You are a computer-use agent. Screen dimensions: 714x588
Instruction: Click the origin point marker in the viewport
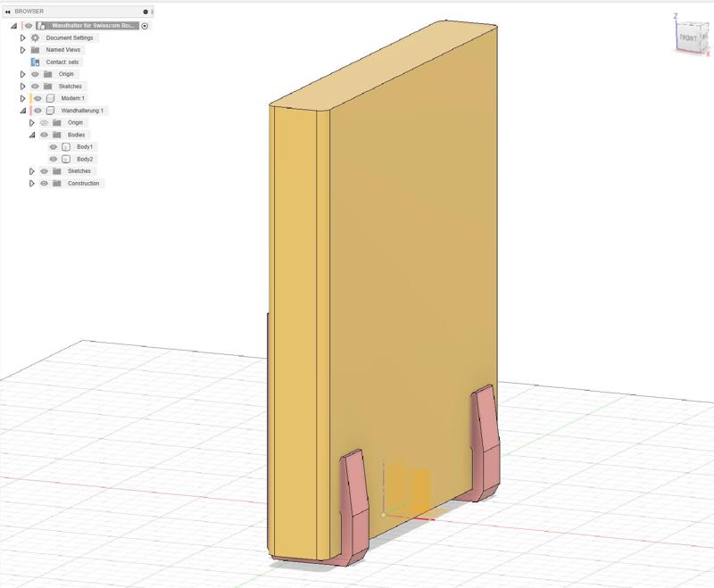pos(384,515)
